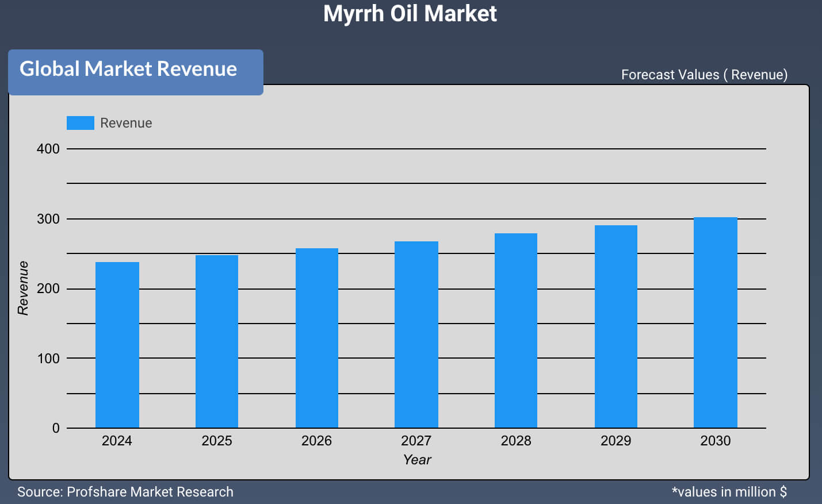Click the '400' y-axis label

(x=48, y=149)
